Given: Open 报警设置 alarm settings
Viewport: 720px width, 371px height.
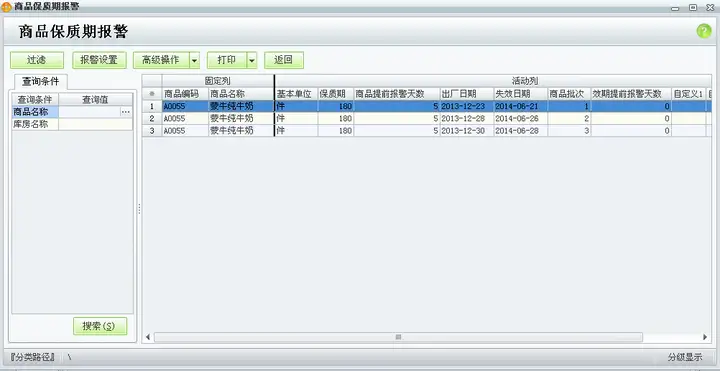Looking at the screenshot, I should click(x=99, y=60).
